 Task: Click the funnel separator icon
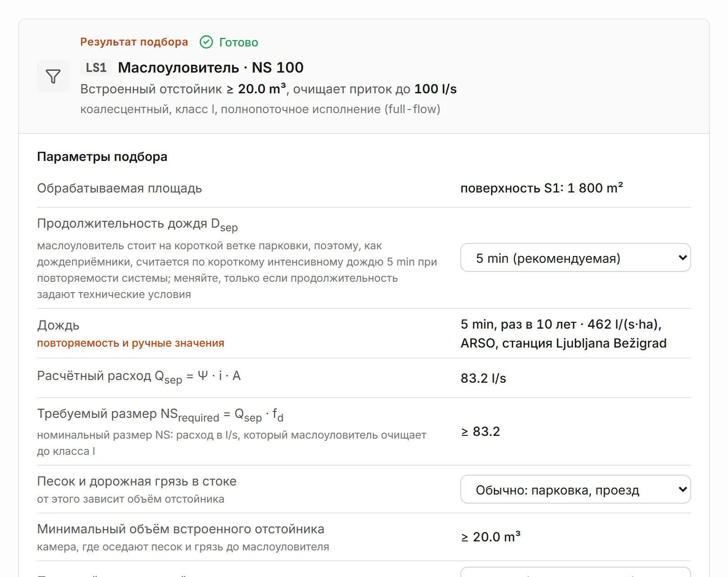point(53,76)
